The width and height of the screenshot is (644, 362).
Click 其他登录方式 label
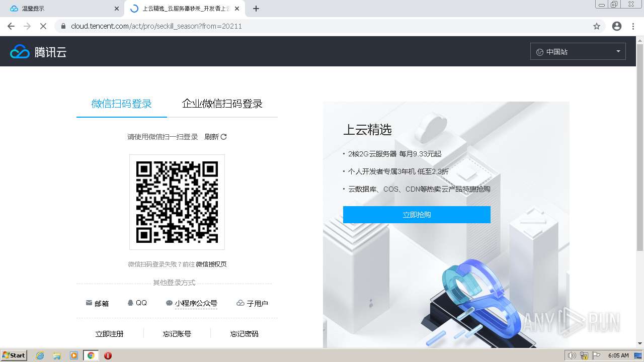(174, 283)
